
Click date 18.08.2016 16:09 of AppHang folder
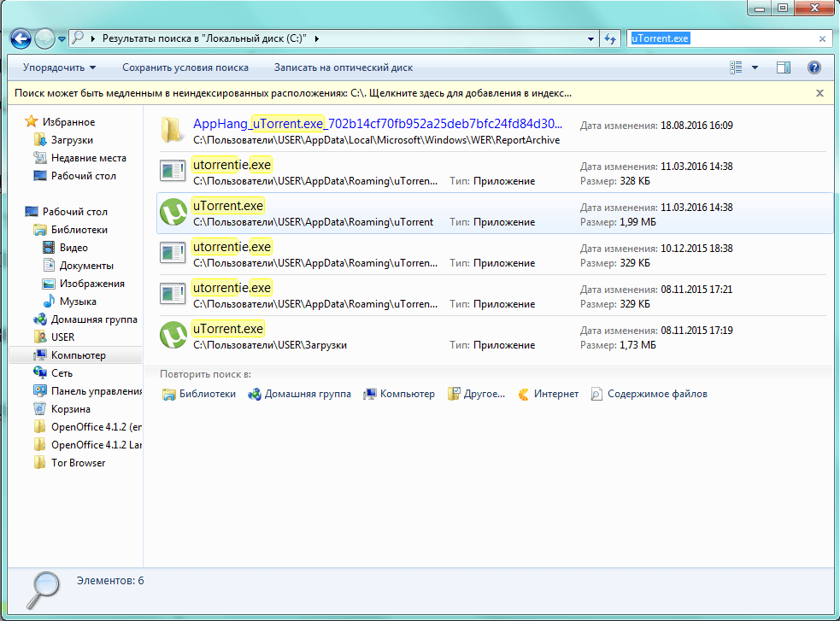696,126
